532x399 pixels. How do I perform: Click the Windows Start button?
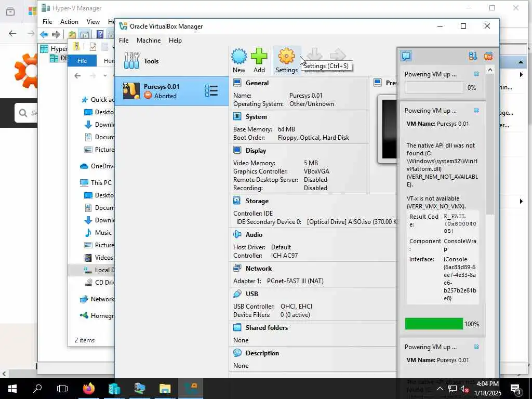coord(12,389)
